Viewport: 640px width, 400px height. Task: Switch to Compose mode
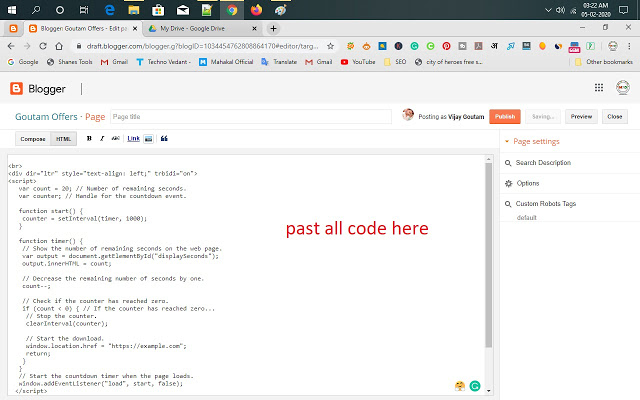[x=33, y=139]
